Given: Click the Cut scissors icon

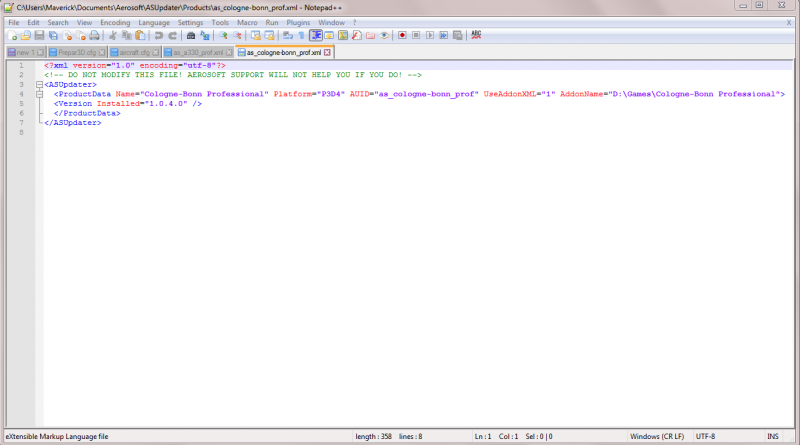Looking at the screenshot, I should (113, 35).
